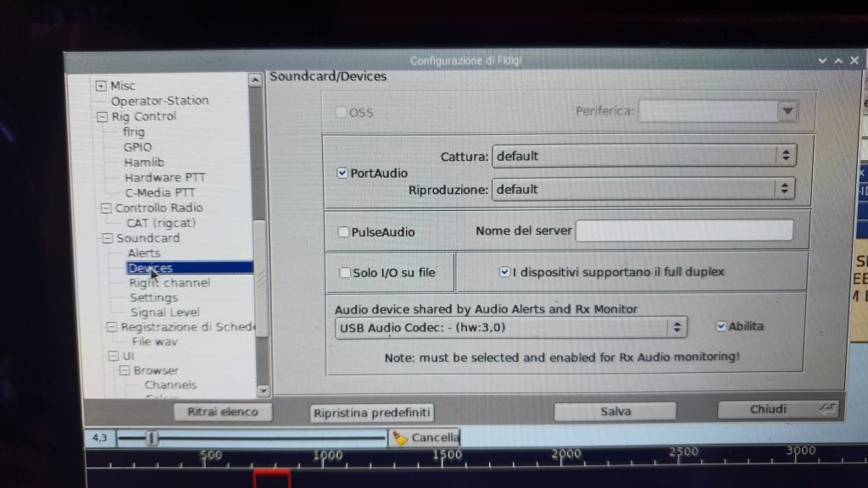Click the Cancella button with the brush icon
The image size is (868, 488).
[425, 438]
